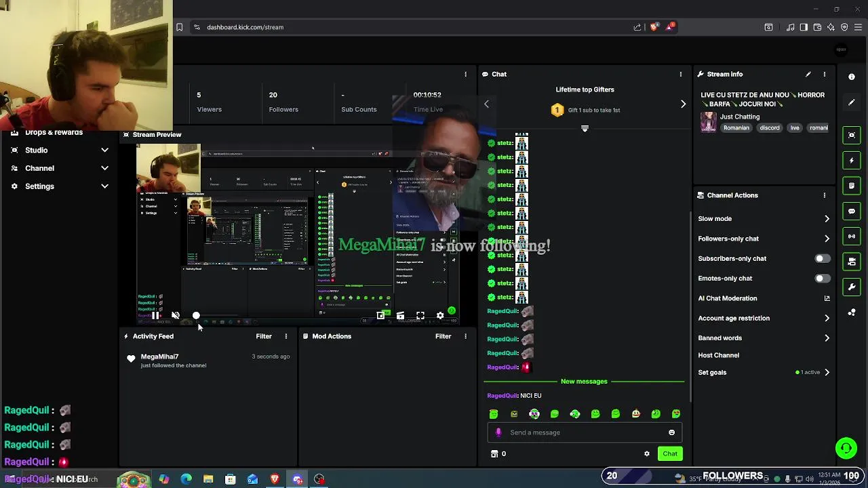The width and height of the screenshot is (868, 488).
Task: Click the Just Chatting category thumbnail
Action: [x=709, y=122]
